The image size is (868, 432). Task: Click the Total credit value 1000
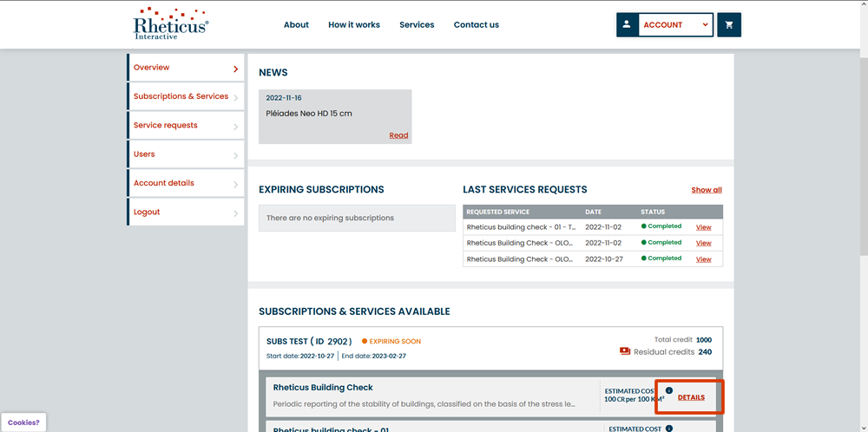704,340
